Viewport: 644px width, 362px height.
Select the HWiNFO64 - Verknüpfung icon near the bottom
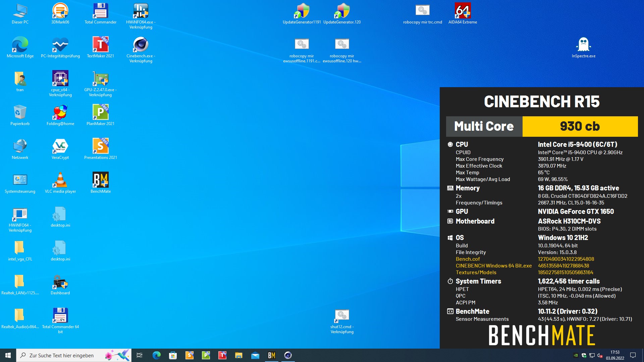pos(20,220)
